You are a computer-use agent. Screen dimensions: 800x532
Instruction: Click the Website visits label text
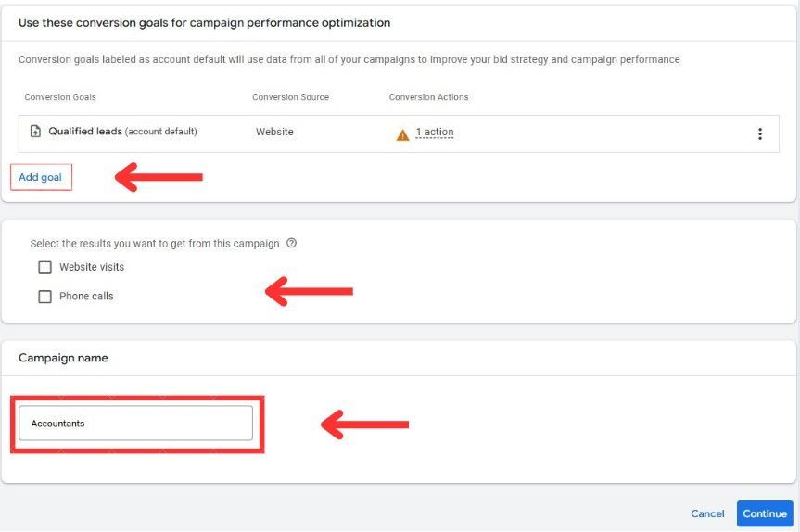click(92, 267)
